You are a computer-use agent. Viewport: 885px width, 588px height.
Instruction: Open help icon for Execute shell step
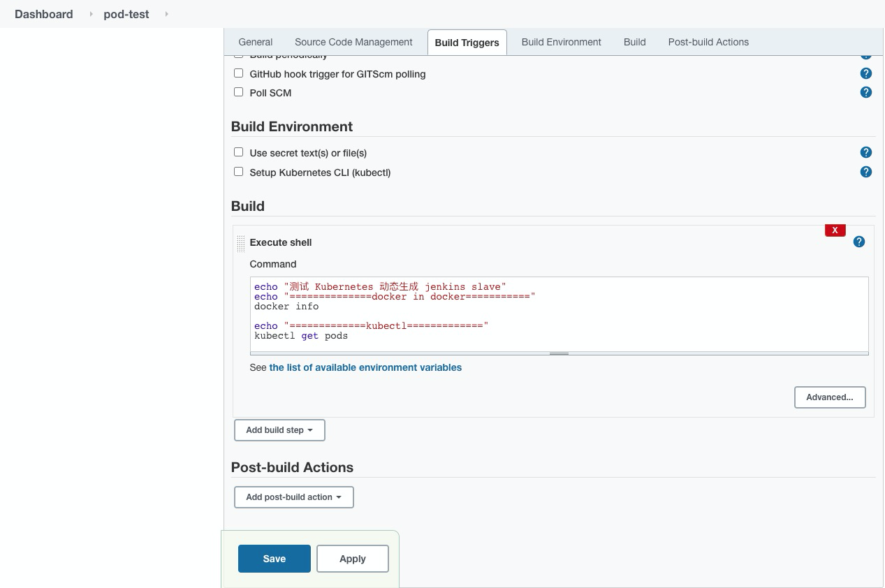tap(859, 242)
